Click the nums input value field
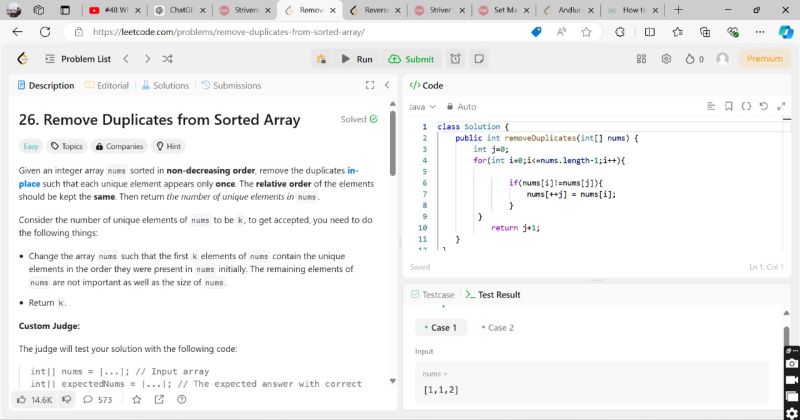The image size is (800, 420). 592,382
